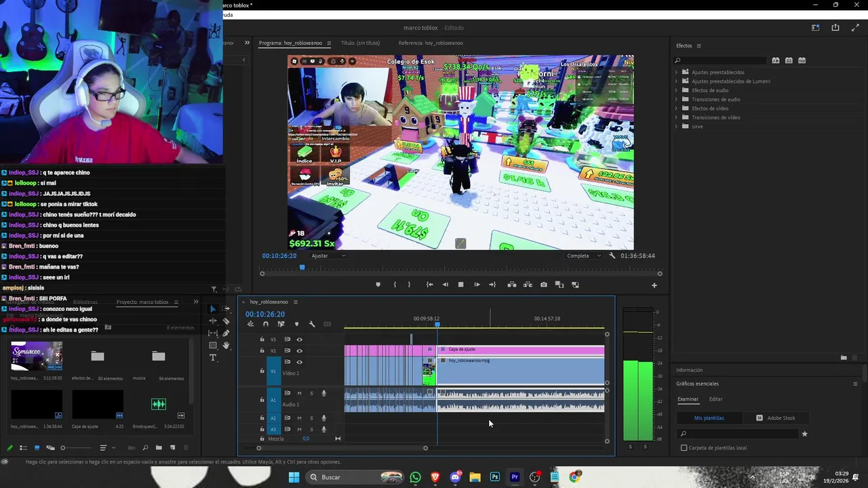Select the Capa de ajuste clip on track V2
868x488 pixels.
pos(520,350)
